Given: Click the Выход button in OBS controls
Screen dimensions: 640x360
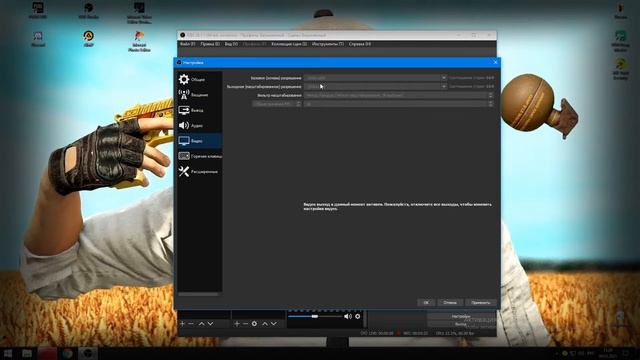Looking at the screenshot, I should pyautogui.click(x=461, y=324).
